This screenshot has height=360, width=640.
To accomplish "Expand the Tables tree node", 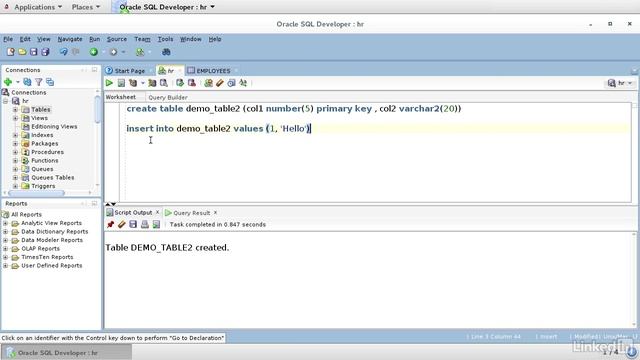I will (x=16, y=109).
